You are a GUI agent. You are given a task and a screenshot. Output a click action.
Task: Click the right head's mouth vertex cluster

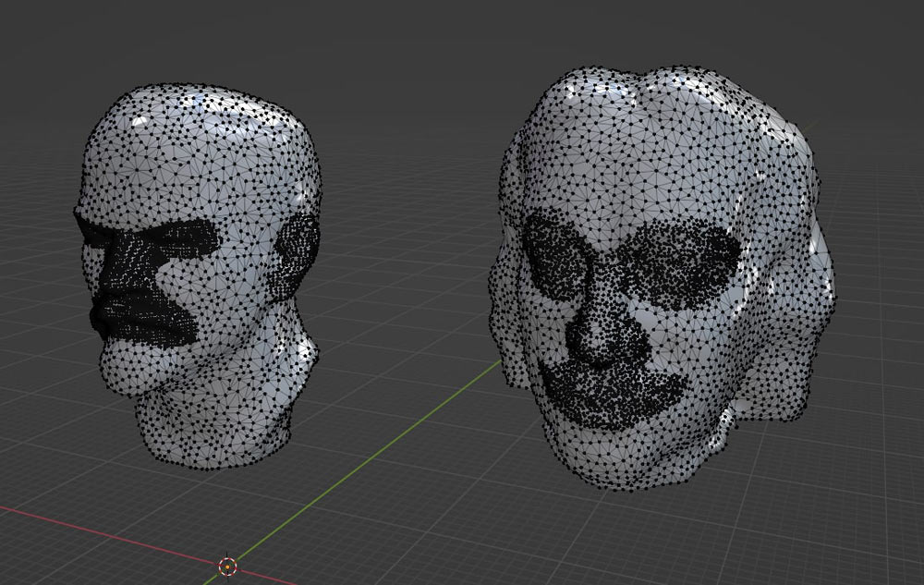point(612,393)
